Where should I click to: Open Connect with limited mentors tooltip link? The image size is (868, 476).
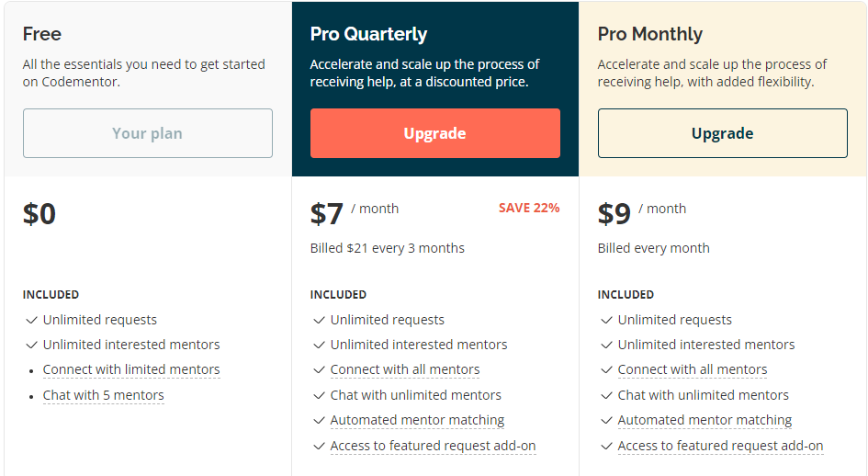pos(131,369)
